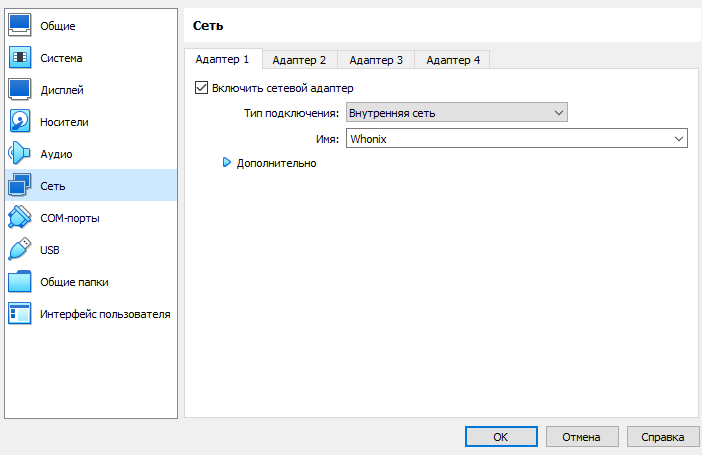Click the Audio (Аудио) speaker icon

(x=21, y=154)
